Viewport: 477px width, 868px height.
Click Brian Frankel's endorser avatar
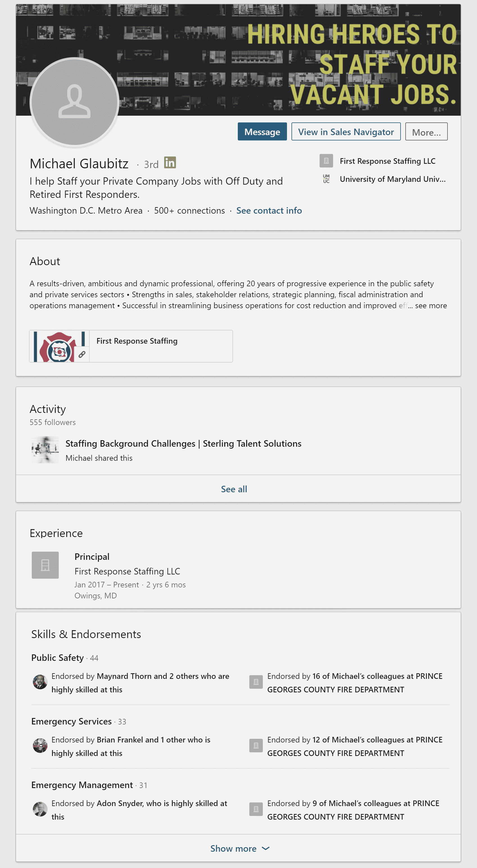pyautogui.click(x=40, y=746)
